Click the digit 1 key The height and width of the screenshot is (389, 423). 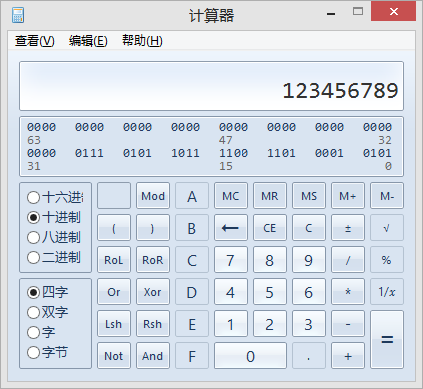point(231,324)
